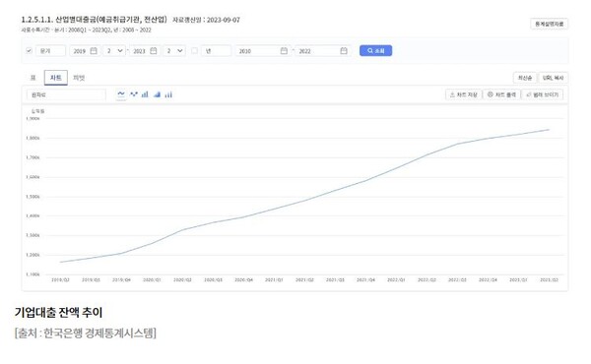This screenshot has width=591, height=364.
Task: Uncheck the 분기 quarterly checkbox
Action: click(x=29, y=50)
